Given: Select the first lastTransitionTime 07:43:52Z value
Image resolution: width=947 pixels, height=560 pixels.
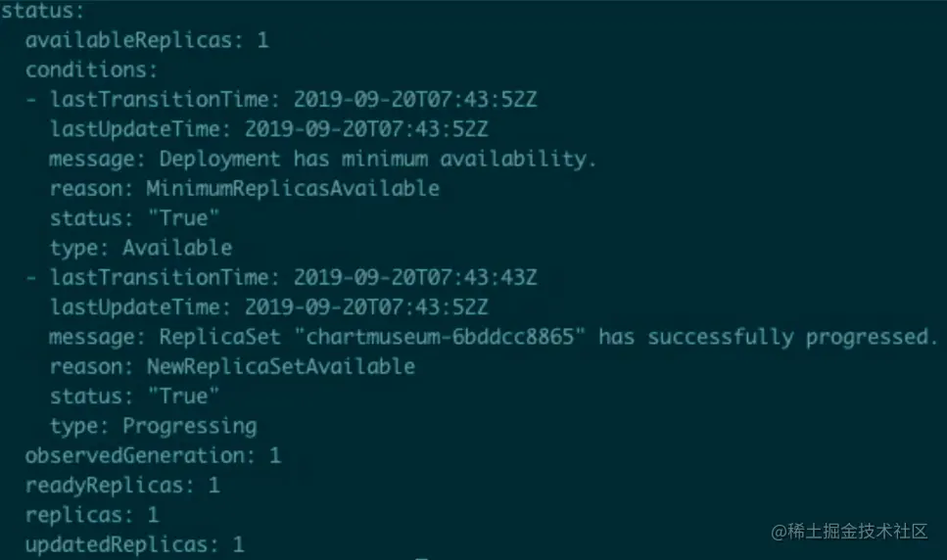Looking at the screenshot, I should click(x=415, y=99).
